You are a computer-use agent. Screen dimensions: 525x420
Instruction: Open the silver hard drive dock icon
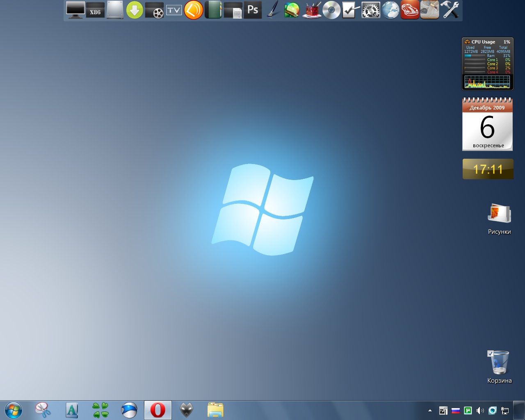pyautogui.click(x=115, y=10)
